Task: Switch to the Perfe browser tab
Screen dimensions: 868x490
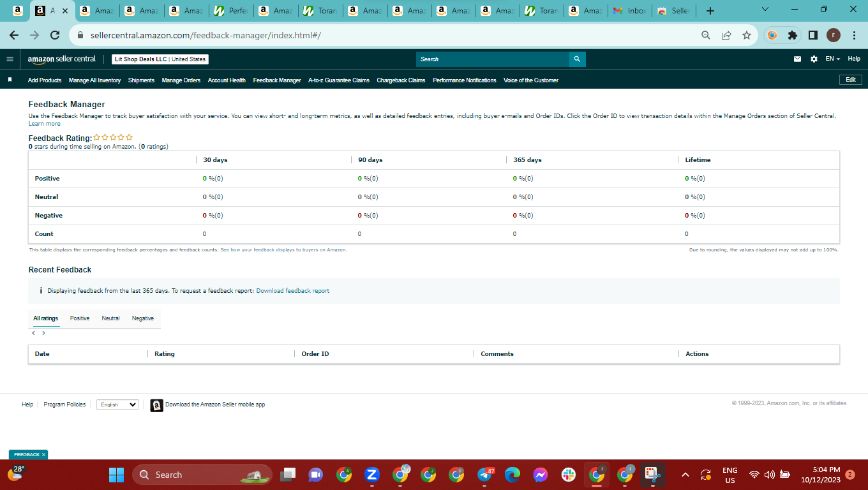Action: click(231, 11)
